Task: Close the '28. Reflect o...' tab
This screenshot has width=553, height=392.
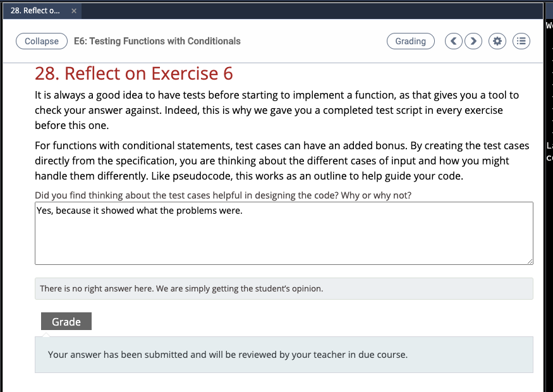Action: pos(74,11)
